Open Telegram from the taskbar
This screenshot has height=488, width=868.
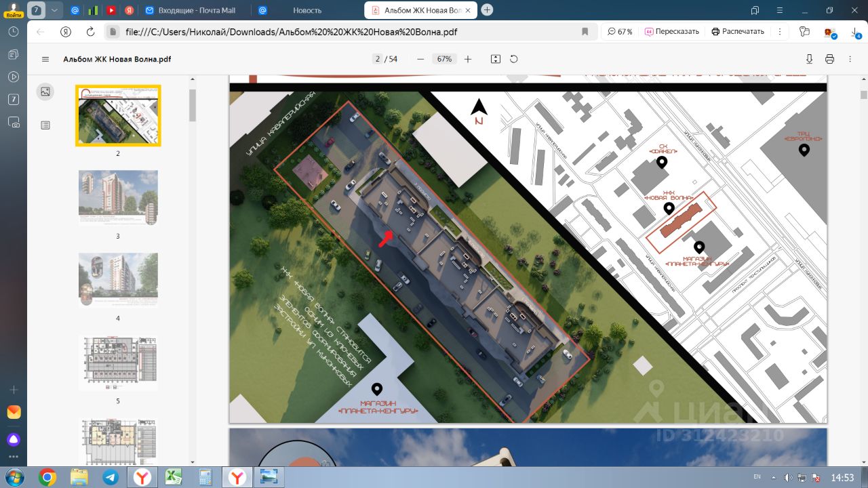point(111,477)
